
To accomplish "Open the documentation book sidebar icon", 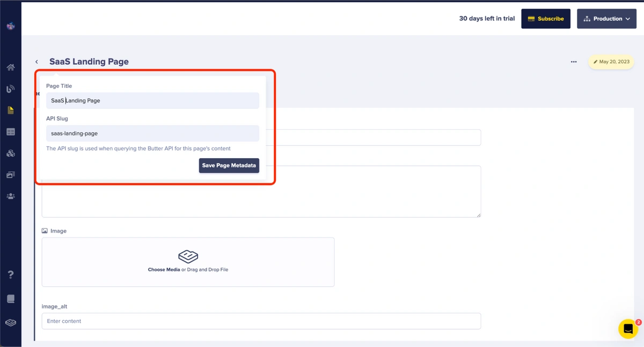I will pos(10,299).
